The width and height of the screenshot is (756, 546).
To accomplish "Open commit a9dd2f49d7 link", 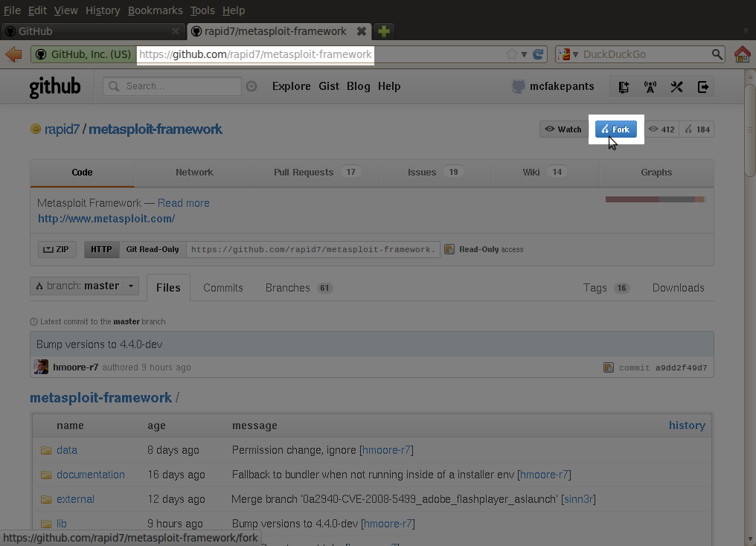I will [682, 367].
